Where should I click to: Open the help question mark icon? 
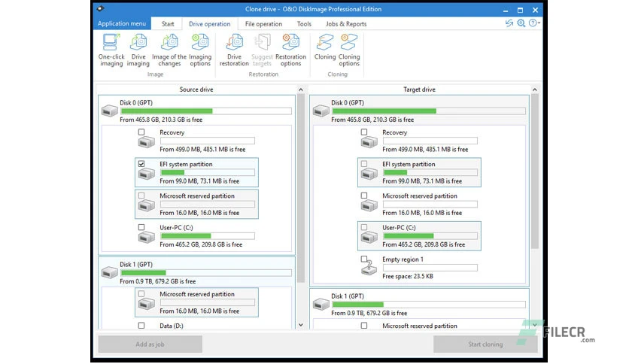[x=533, y=23]
